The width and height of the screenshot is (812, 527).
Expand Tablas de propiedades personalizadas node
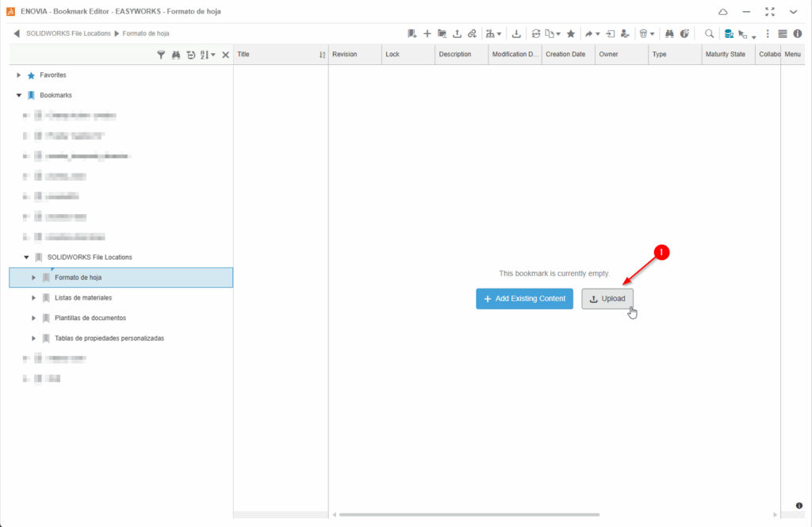[33, 338]
